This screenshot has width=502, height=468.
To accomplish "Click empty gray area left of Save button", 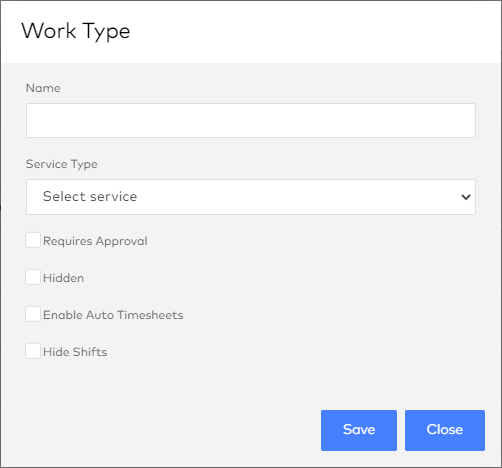I will 167,430.
